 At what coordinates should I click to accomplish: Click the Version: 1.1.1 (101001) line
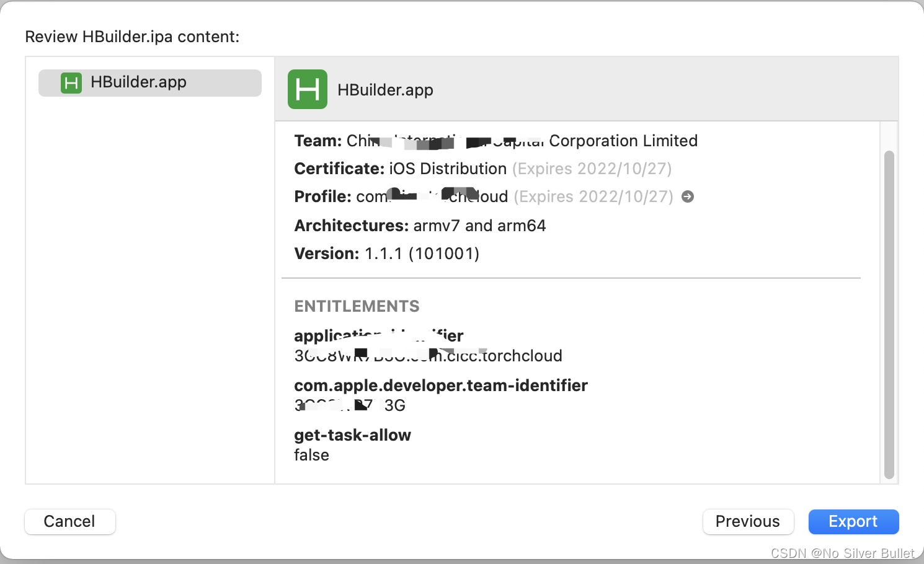[387, 253]
